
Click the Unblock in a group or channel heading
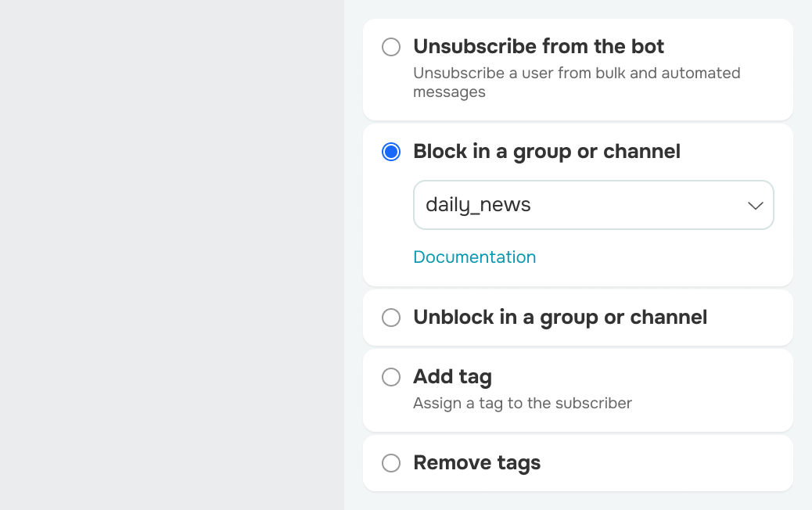tap(560, 318)
